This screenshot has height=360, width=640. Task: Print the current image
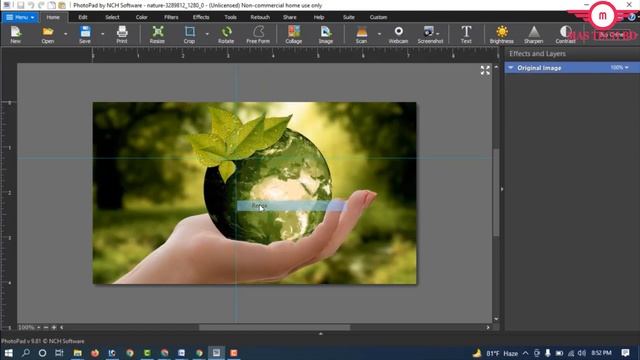click(x=122, y=34)
